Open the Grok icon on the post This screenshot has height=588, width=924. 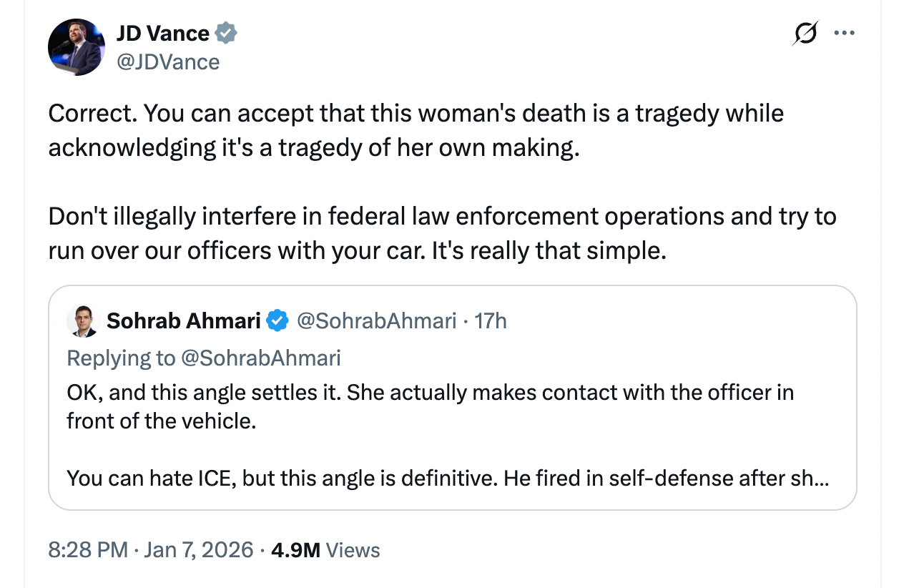(x=805, y=34)
